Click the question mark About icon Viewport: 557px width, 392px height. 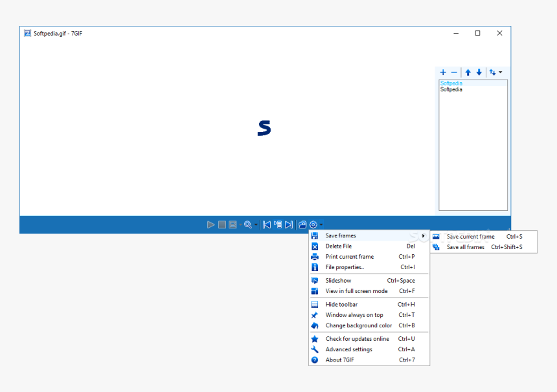pyautogui.click(x=315, y=360)
